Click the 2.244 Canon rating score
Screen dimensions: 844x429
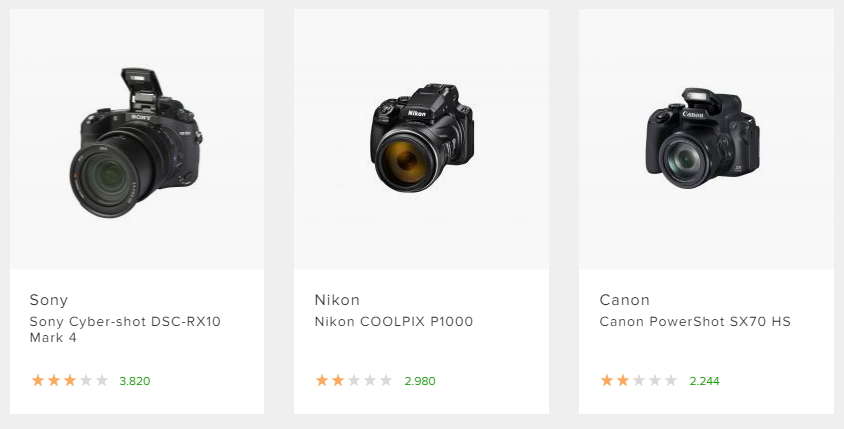[x=704, y=381]
